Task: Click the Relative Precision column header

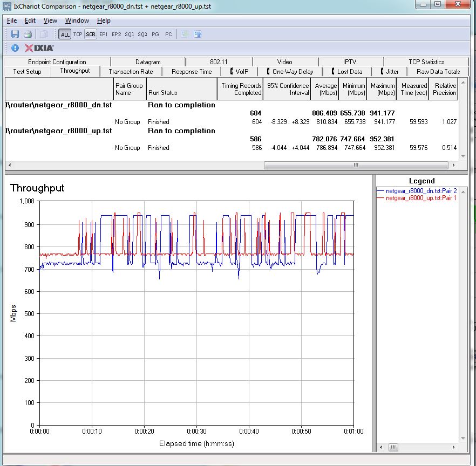Action: click(x=444, y=89)
